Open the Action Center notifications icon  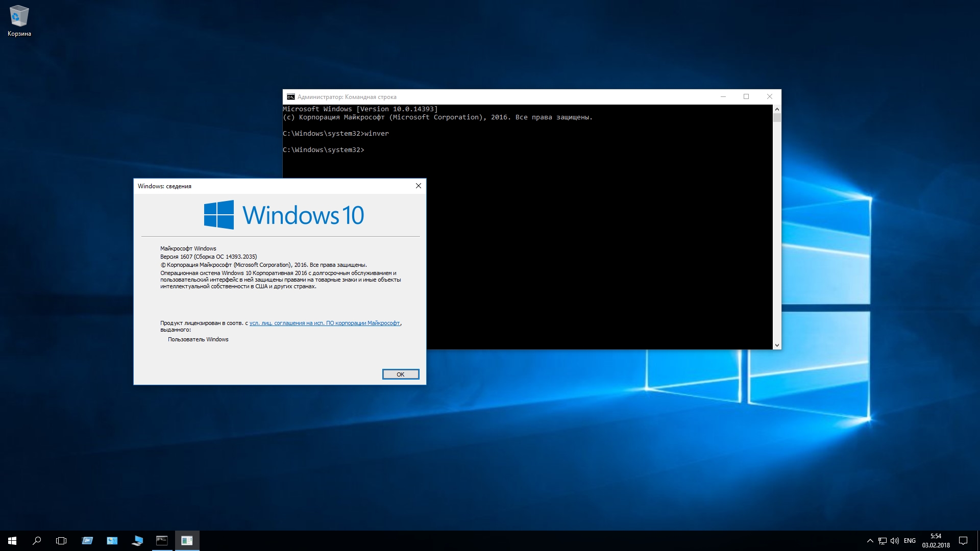(x=963, y=541)
